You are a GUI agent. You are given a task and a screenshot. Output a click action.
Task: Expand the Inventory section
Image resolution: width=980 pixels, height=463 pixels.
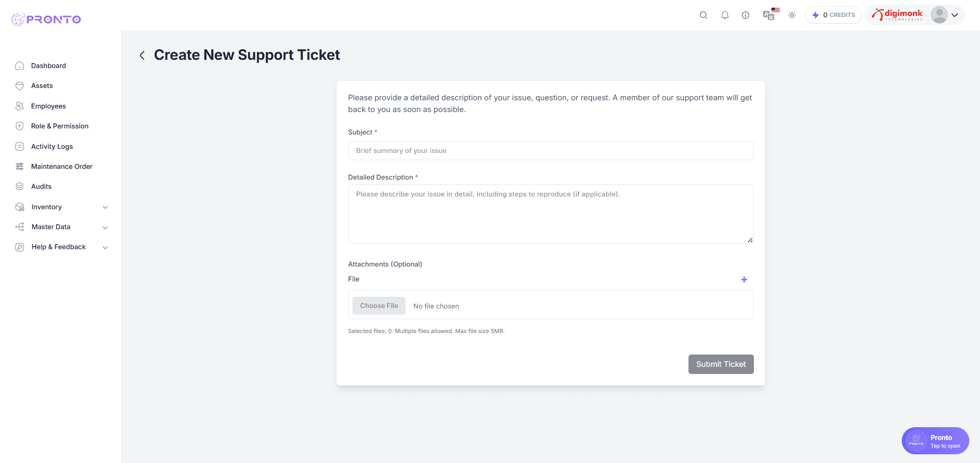60,207
